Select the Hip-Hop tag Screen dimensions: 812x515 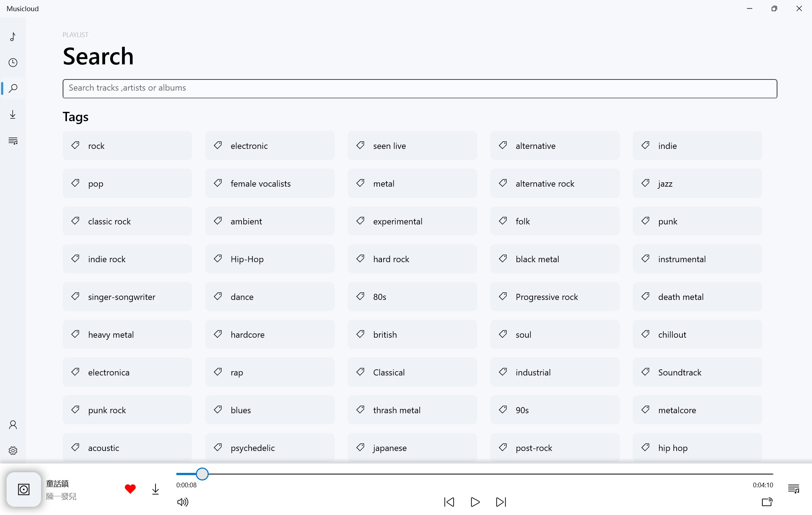pos(270,259)
